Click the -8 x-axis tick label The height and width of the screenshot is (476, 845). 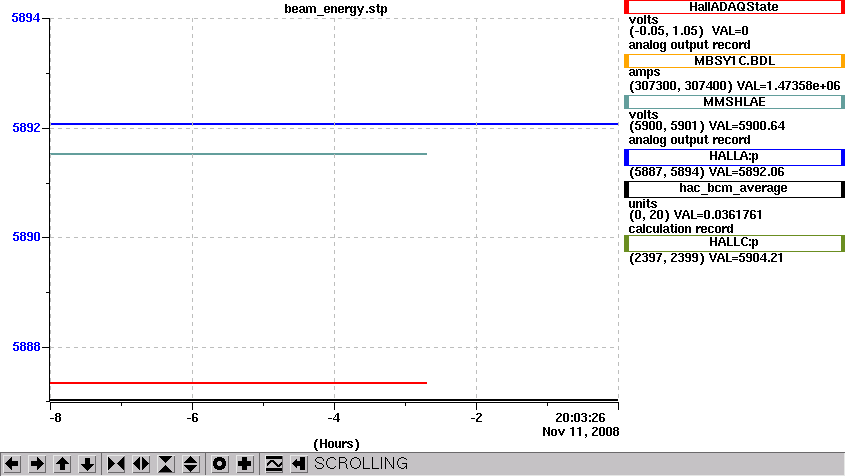[55, 418]
